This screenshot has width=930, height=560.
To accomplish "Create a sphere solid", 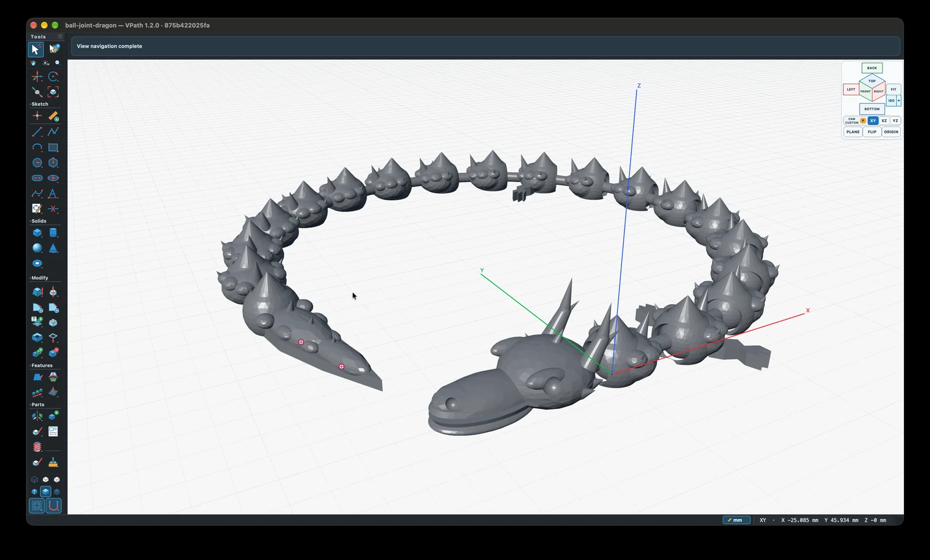I will click(x=37, y=248).
